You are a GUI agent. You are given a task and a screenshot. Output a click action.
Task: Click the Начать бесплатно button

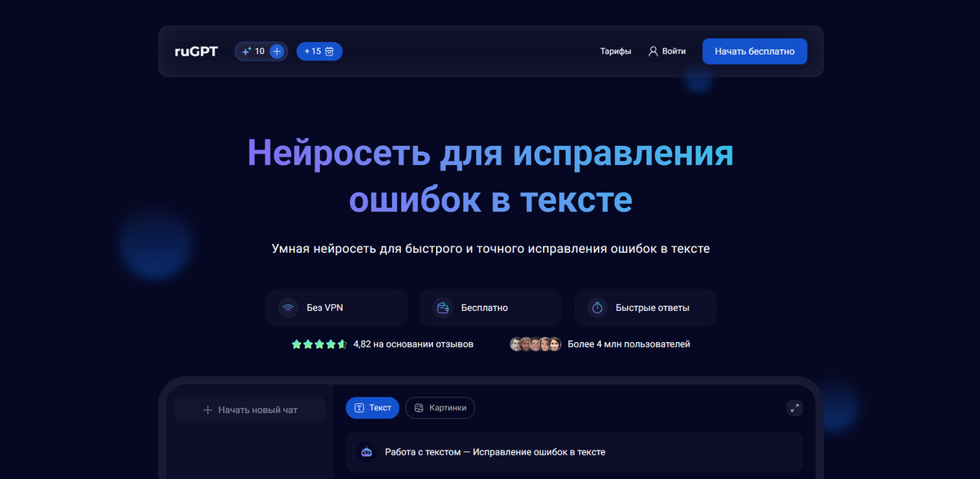coord(755,51)
